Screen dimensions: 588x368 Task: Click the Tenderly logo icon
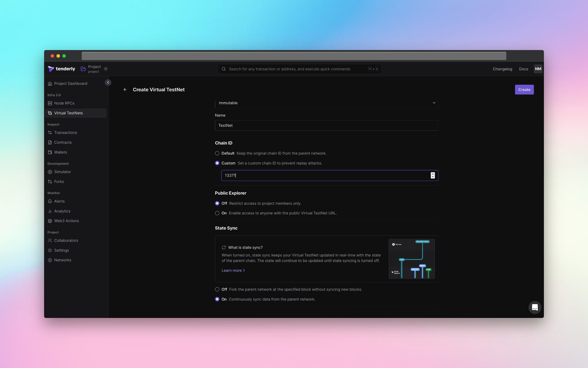click(x=51, y=69)
